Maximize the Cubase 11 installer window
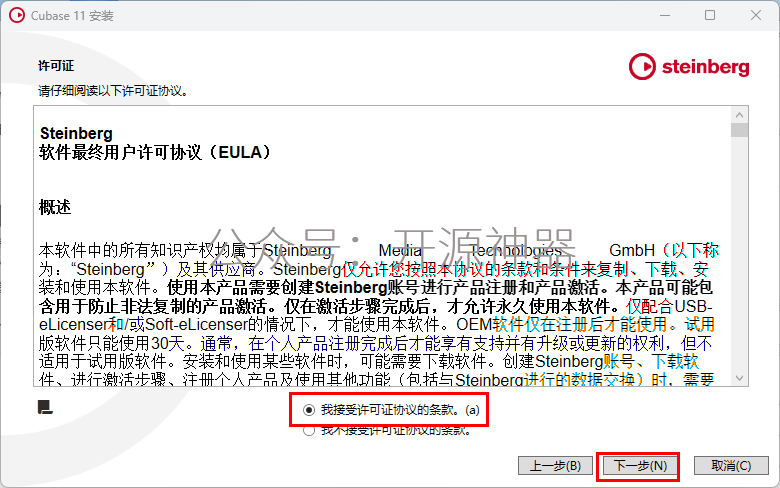780x488 pixels. [710, 15]
